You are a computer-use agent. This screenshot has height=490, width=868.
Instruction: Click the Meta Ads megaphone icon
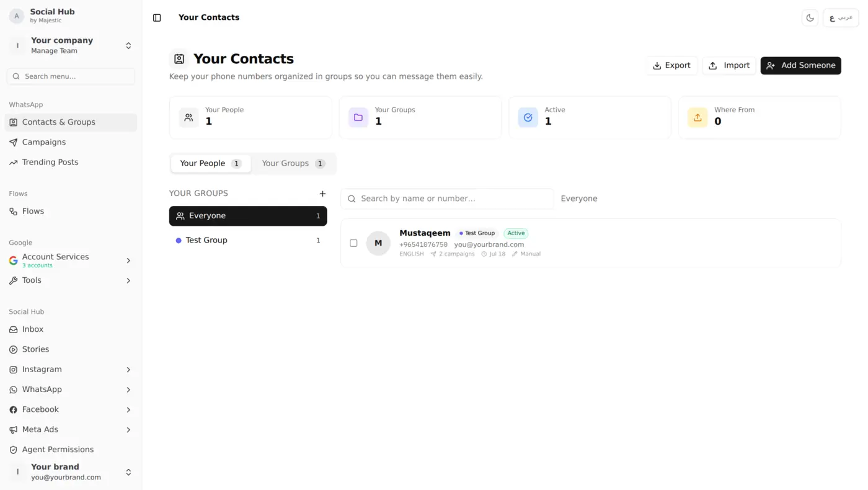[13, 430]
